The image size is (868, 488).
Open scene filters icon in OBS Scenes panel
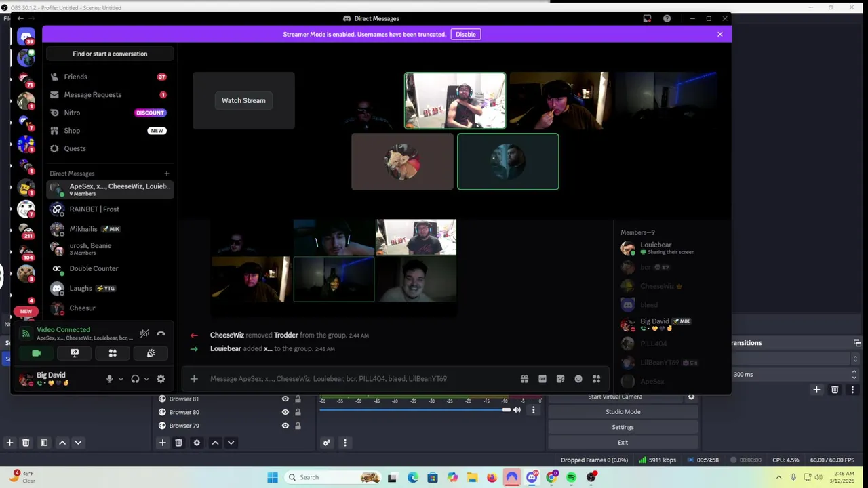[x=44, y=443]
